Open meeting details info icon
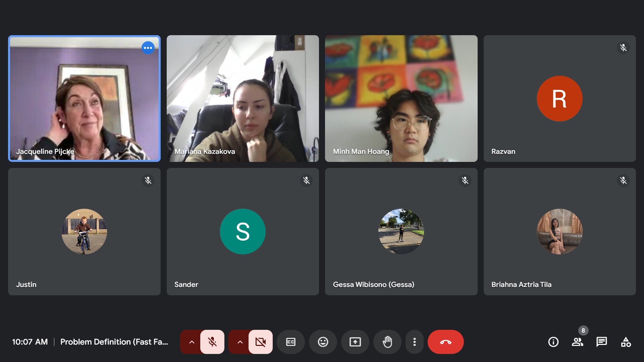Viewport: 644px width, 362px height. point(553,342)
